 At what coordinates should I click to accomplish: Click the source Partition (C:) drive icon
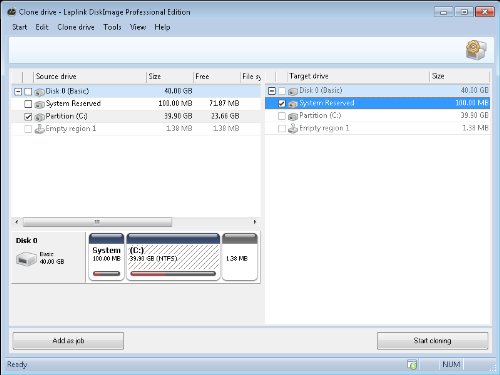pos(40,117)
